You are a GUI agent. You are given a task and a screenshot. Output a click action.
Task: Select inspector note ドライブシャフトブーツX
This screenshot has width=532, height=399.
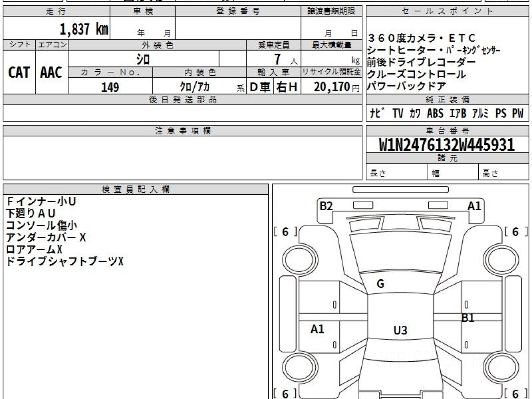click(64, 261)
